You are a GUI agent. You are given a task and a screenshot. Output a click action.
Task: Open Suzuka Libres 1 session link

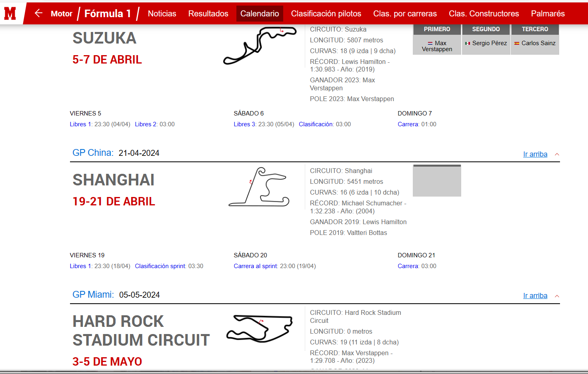coord(81,124)
